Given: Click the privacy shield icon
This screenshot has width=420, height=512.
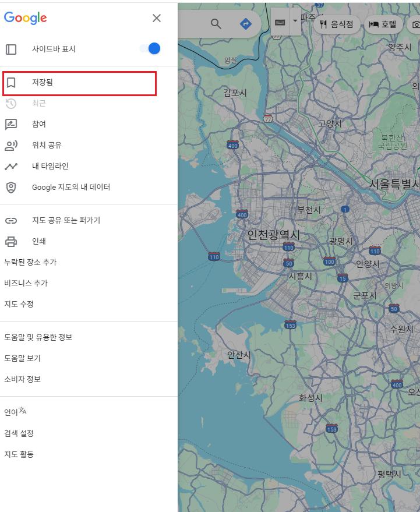Looking at the screenshot, I should point(11,188).
